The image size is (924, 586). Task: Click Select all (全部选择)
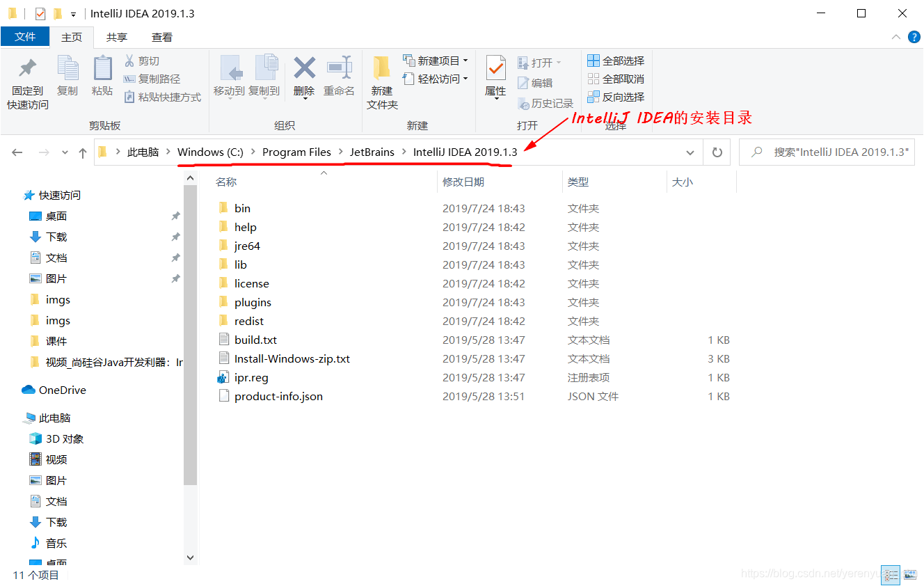[616, 61]
